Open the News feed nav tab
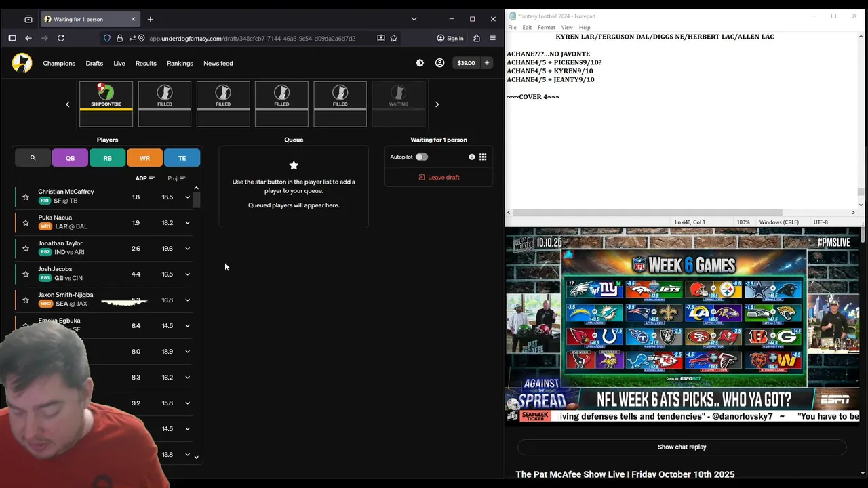Screen dimensions: 868x488 point(218,63)
